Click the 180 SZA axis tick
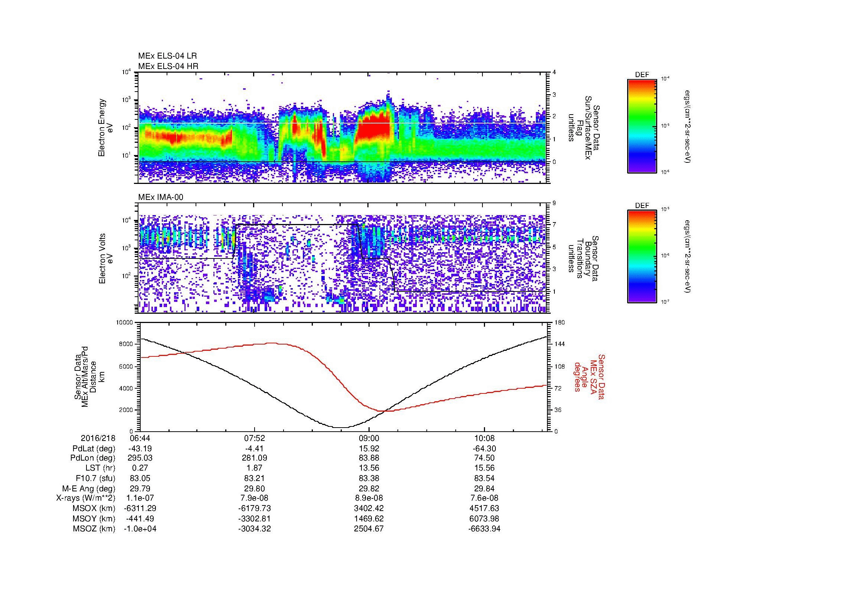The width and height of the screenshot is (868, 613). pyautogui.click(x=560, y=323)
